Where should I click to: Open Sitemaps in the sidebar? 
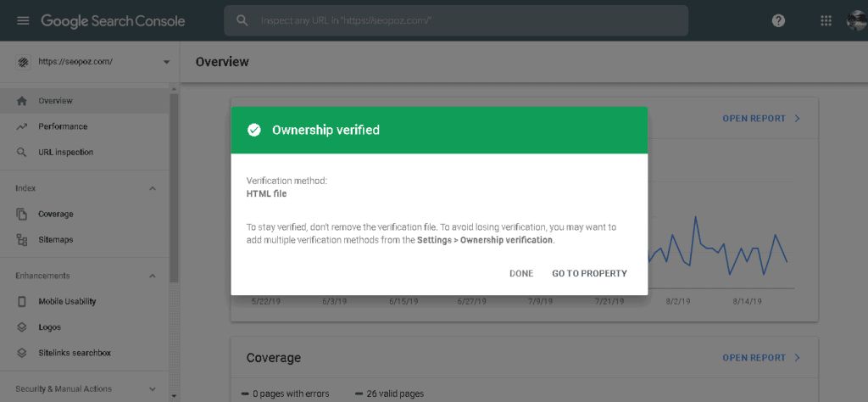pos(84,240)
